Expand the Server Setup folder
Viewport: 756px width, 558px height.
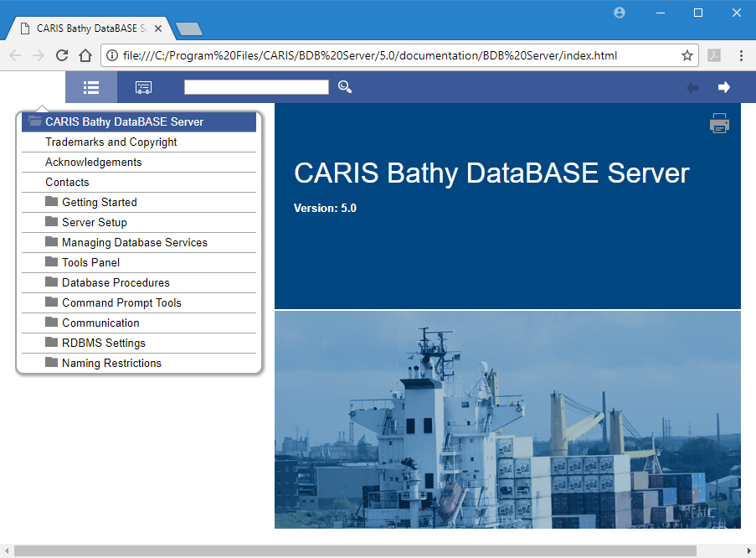pyautogui.click(x=94, y=222)
